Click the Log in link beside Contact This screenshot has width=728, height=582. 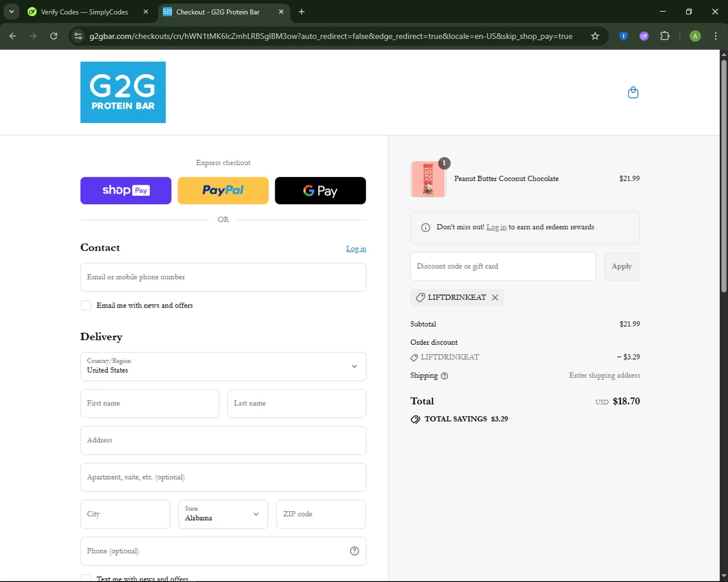click(356, 249)
